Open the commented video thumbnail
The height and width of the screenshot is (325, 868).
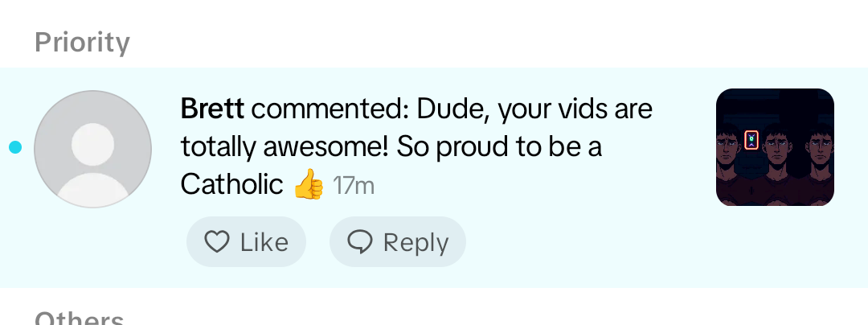775,147
